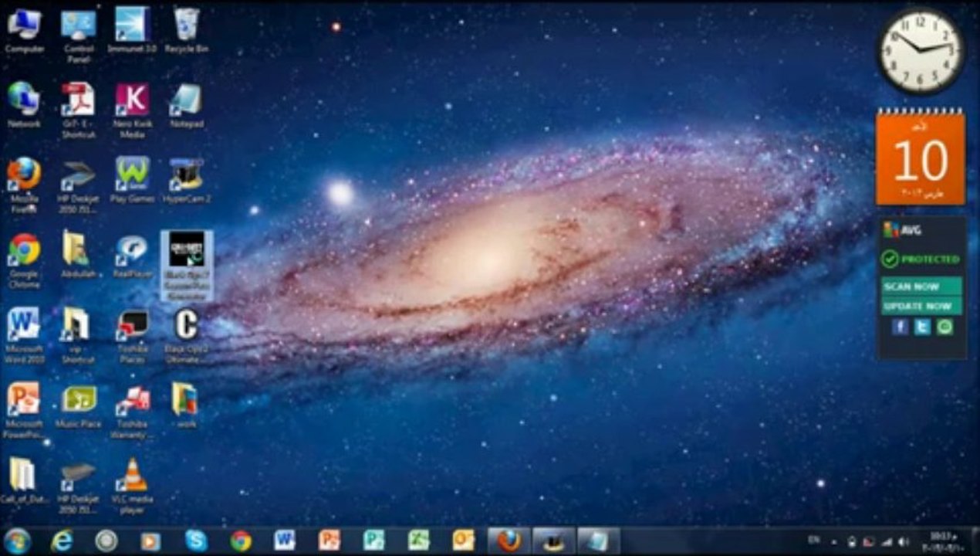Open the Abdullah folder
Image resolution: width=980 pixels, height=556 pixels.
pyautogui.click(x=79, y=255)
